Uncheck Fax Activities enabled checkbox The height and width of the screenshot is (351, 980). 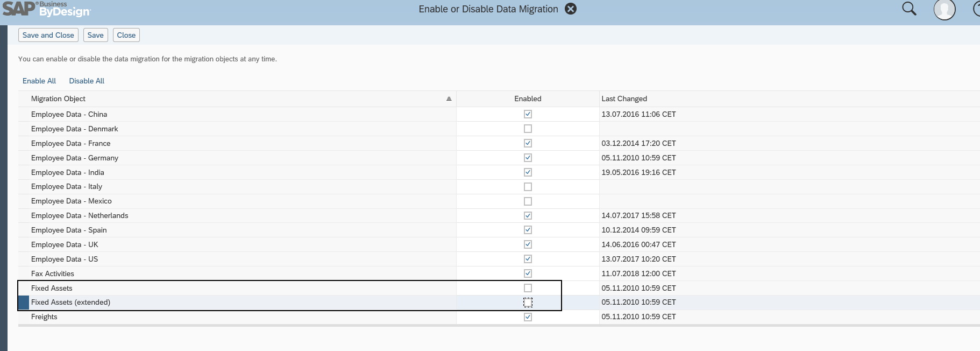point(528,273)
